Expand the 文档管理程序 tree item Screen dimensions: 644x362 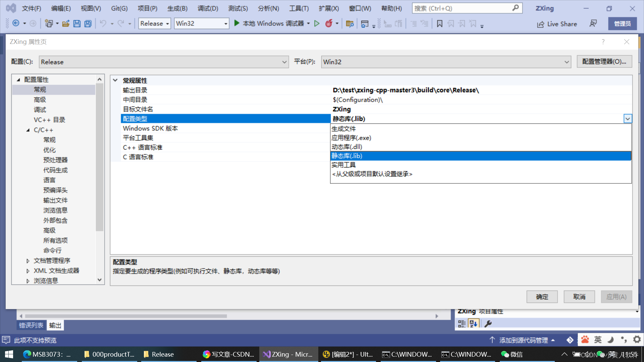click(x=28, y=260)
